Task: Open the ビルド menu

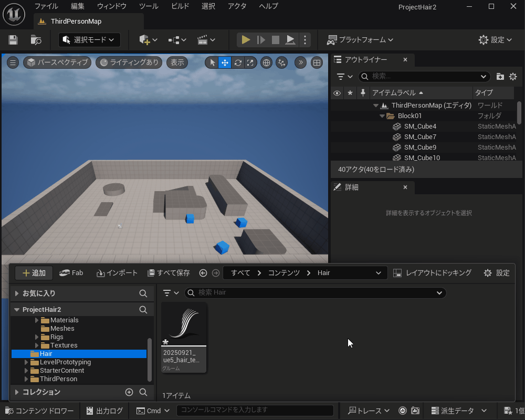Action: pyautogui.click(x=180, y=6)
